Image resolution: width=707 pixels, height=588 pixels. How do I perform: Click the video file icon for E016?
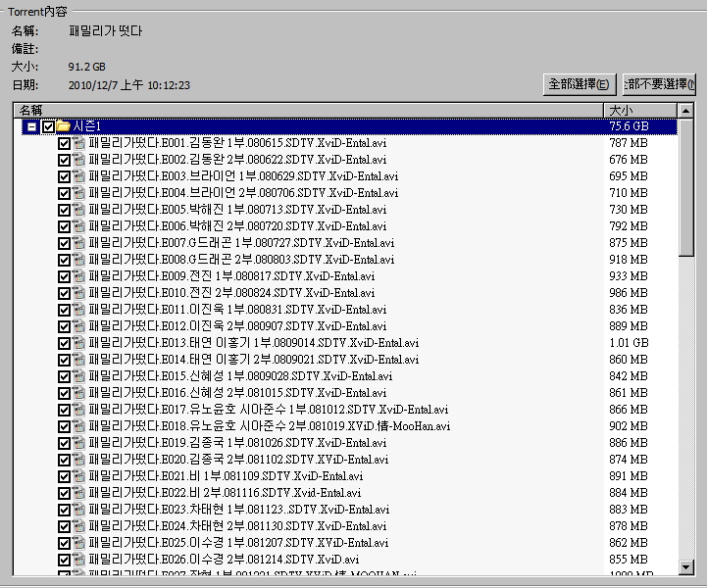click(78, 393)
